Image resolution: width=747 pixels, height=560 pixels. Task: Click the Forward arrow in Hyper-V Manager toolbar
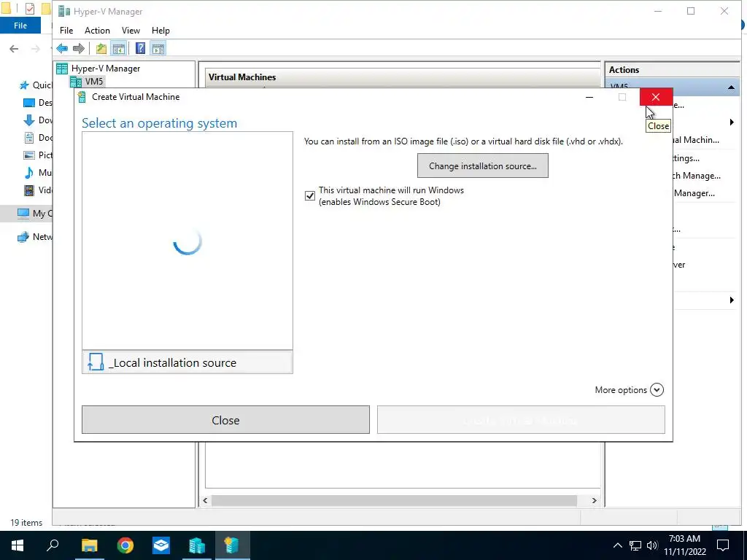(x=79, y=48)
